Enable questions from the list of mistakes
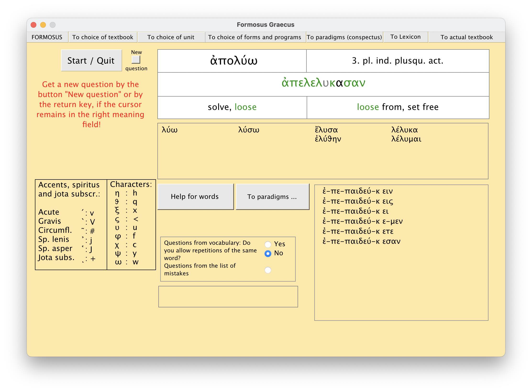Screen dimensions: 532x392 (268, 270)
